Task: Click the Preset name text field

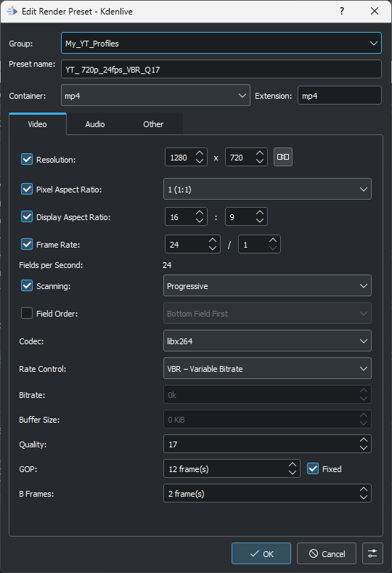Action: click(x=221, y=70)
